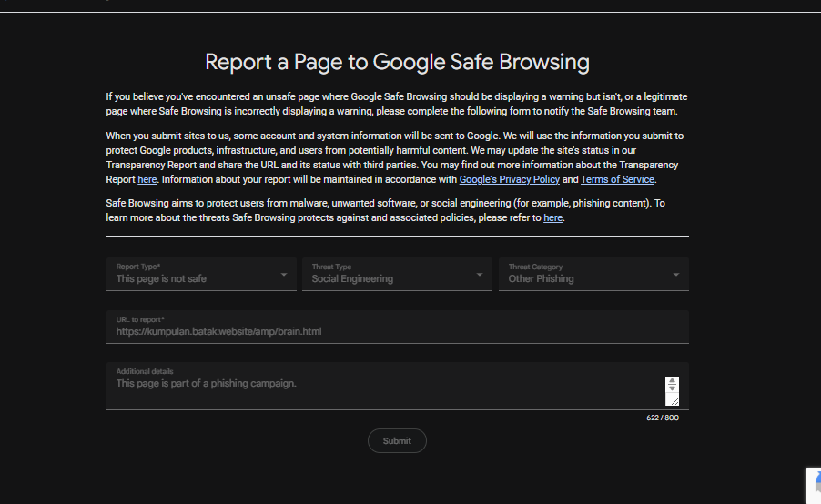Open the threats and policies 'here' link

pyautogui.click(x=552, y=217)
